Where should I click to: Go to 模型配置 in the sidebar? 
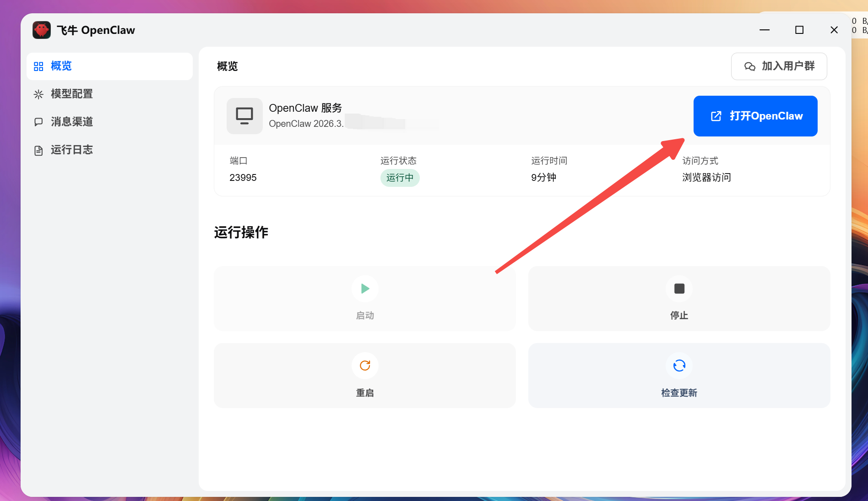[109, 94]
